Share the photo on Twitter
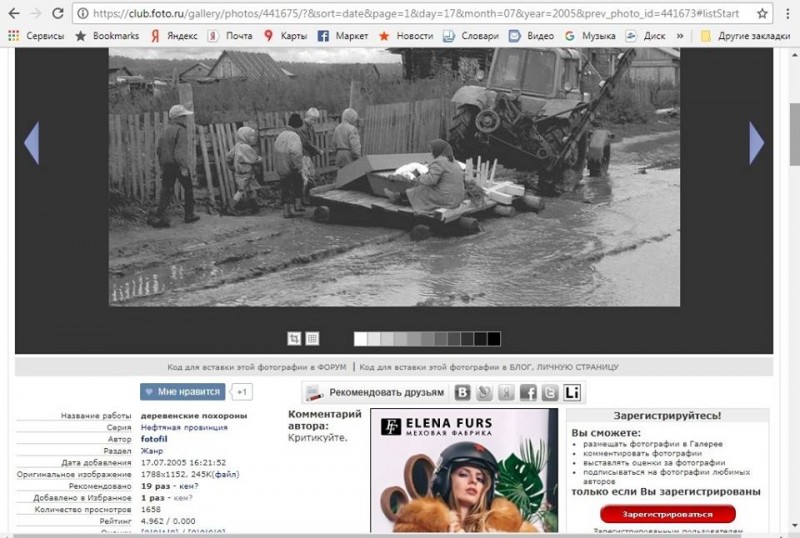The height and width of the screenshot is (538, 800). click(550, 393)
